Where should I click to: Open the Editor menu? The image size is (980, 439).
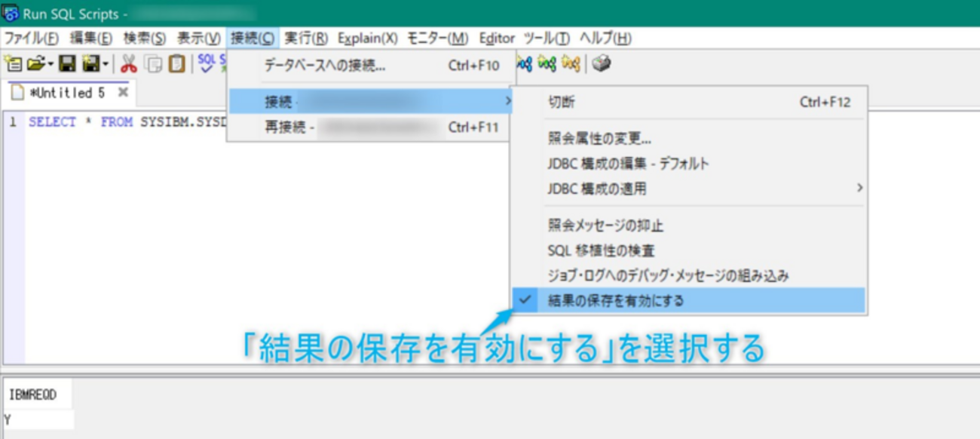point(497,38)
